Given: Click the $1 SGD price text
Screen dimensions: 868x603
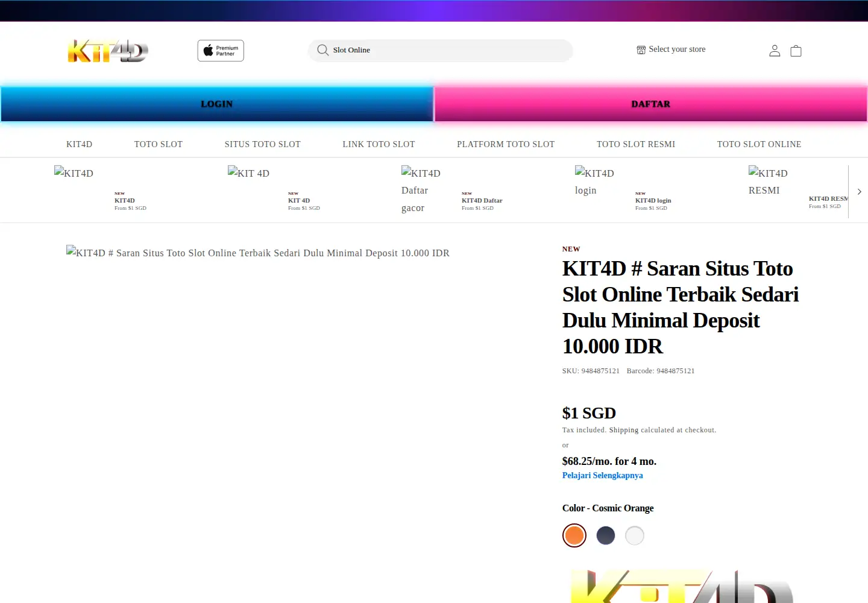Looking at the screenshot, I should point(589,413).
